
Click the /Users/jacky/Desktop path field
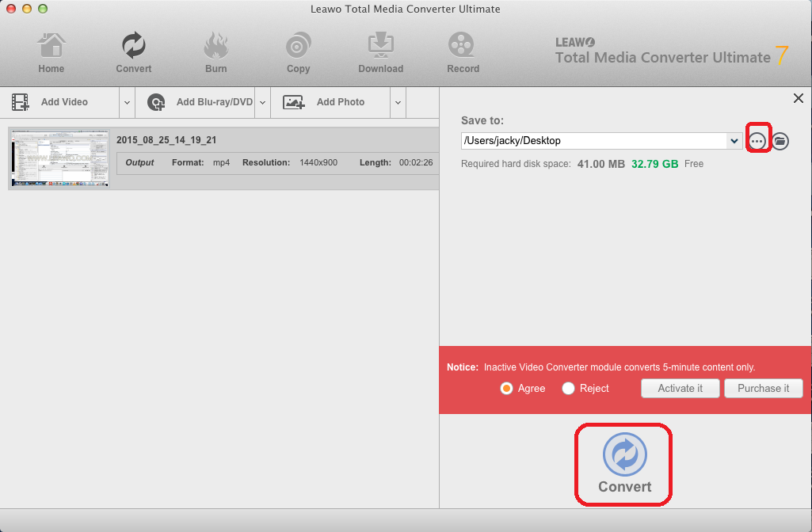click(x=594, y=141)
